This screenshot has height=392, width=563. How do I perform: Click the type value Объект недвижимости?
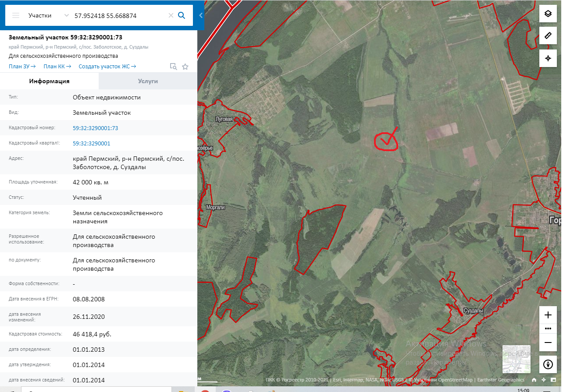click(107, 97)
